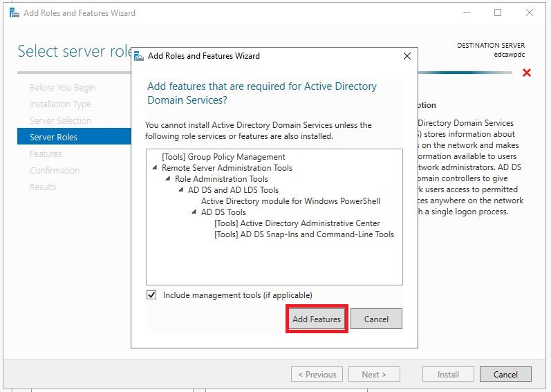Viewport: 551px width, 392px height.
Task: Select Active Directory module for Windows PowerShell
Action: tap(290, 201)
